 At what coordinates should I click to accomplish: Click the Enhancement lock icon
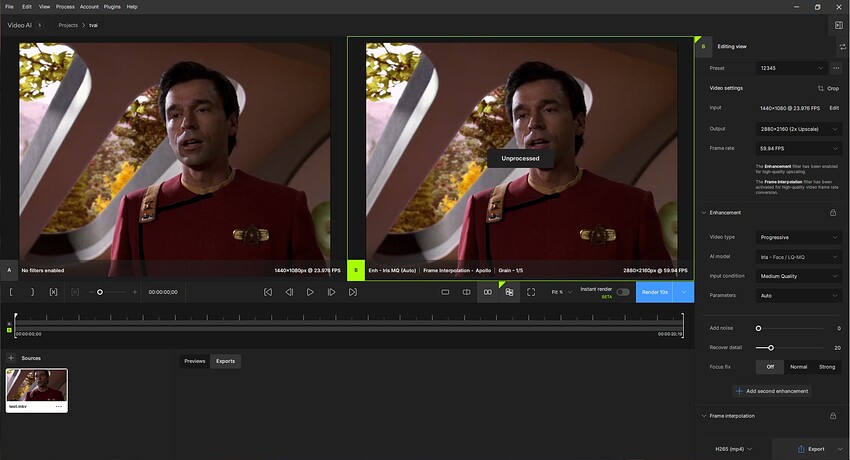click(x=833, y=212)
